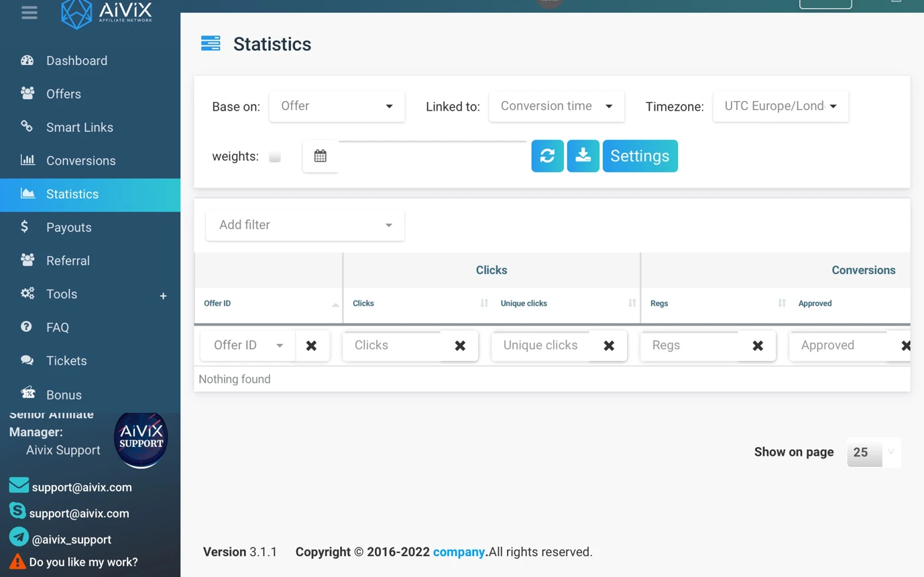Clear the Unique clicks filter with X

click(x=609, y=346)
